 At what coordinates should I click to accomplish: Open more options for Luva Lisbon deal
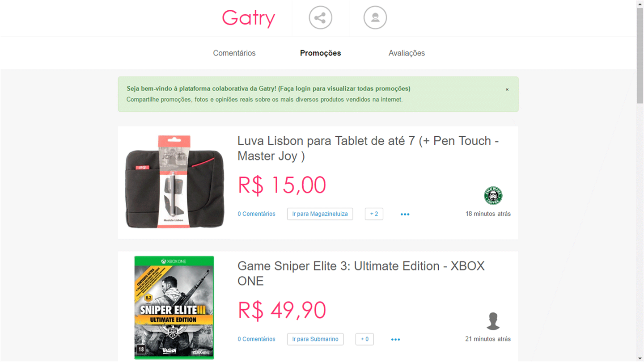point(405,214)
